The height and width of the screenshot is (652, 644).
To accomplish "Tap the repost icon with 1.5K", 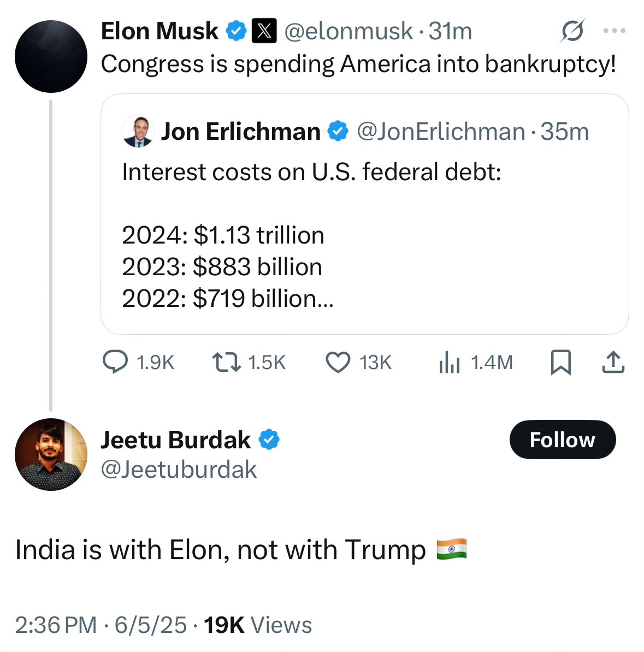I will [226, 361].
